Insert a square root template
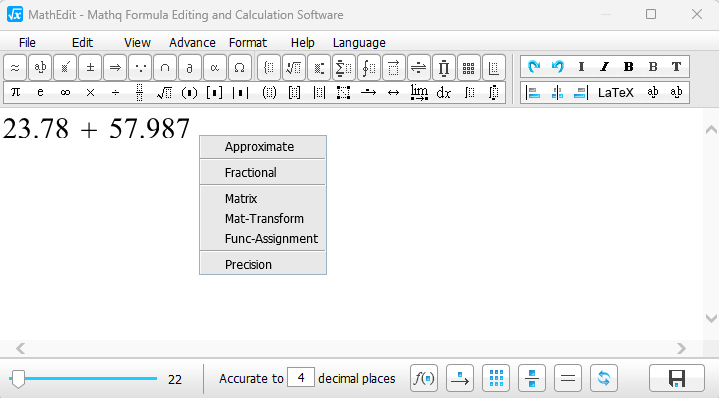Screen dimensions: 719x398 pos(165,93)
